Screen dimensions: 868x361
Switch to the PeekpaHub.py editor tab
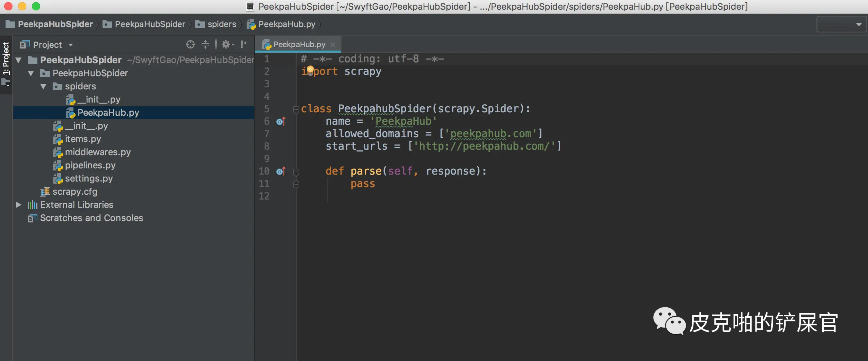(298, 44)
